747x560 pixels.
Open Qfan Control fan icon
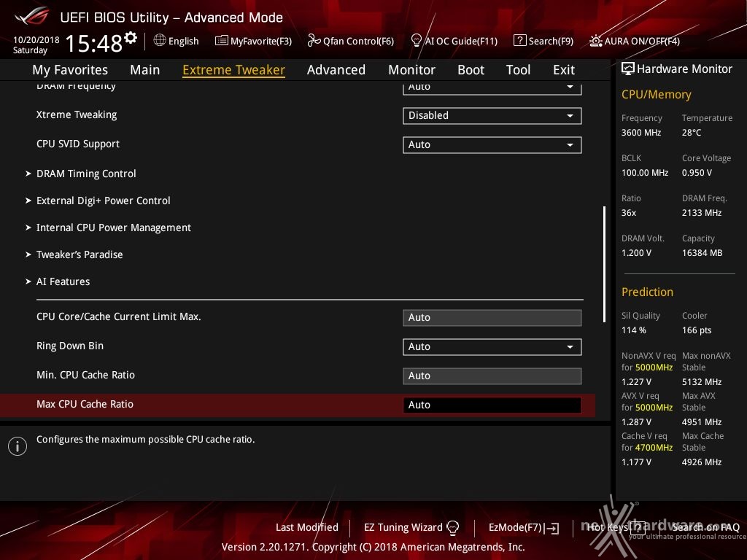click(x=314, y=41)
